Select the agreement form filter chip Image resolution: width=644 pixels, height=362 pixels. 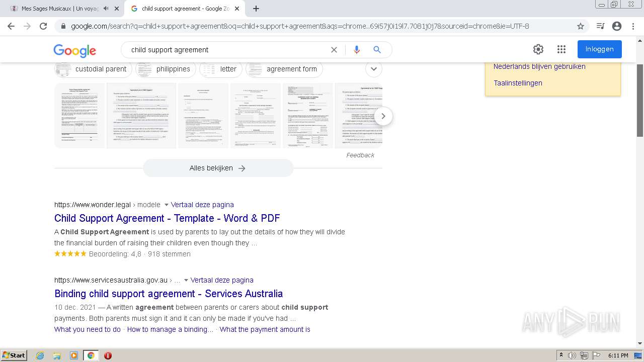pos(284,69)
